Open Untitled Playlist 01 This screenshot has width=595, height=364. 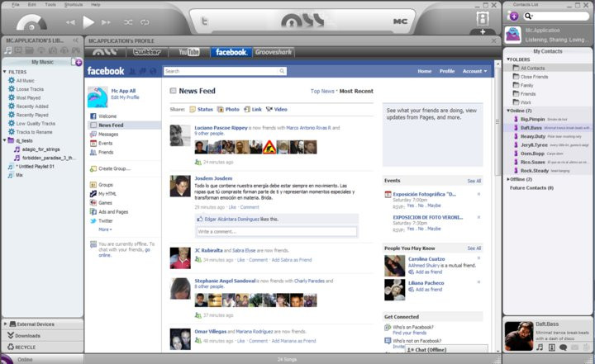coord(36,167)
